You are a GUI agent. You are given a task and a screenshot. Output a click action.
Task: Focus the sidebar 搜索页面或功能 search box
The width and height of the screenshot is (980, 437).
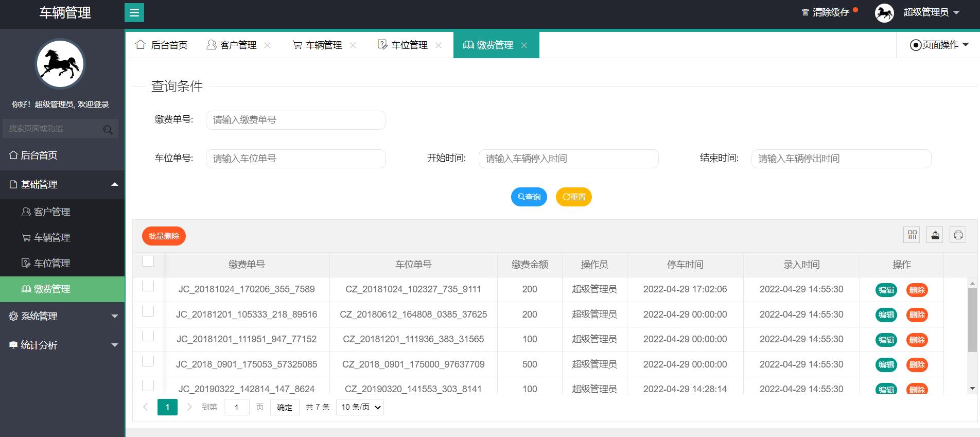(x=60, y=129)
